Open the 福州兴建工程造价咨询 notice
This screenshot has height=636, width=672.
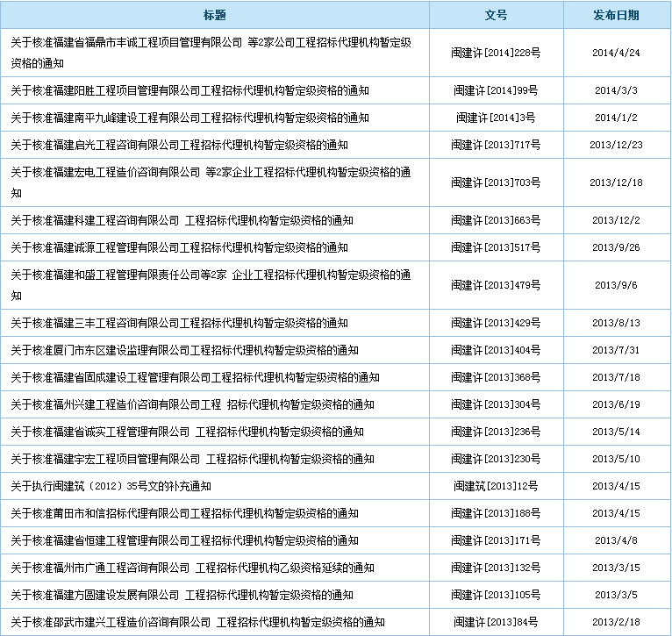(192, 404)
